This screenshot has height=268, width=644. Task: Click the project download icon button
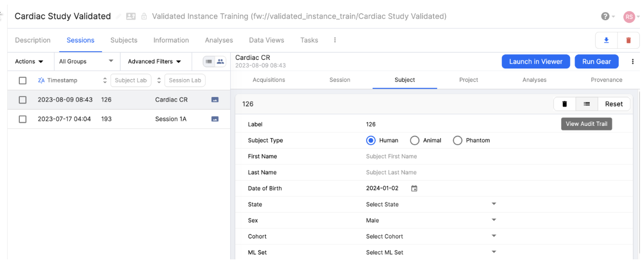606,40
